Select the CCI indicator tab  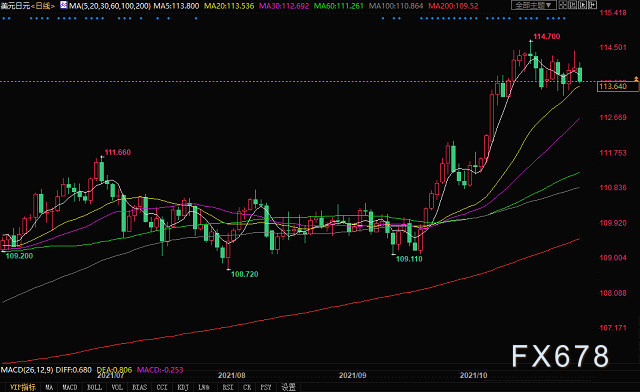click(x=162, y=387)
